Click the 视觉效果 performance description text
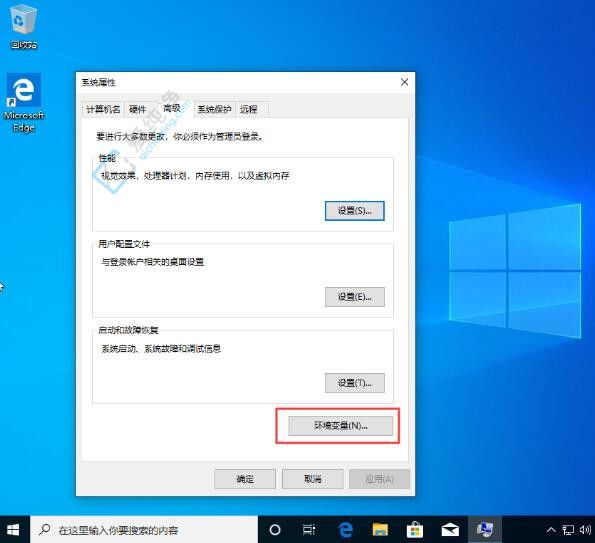The image size is (595, 543). [x=195, y=176]
